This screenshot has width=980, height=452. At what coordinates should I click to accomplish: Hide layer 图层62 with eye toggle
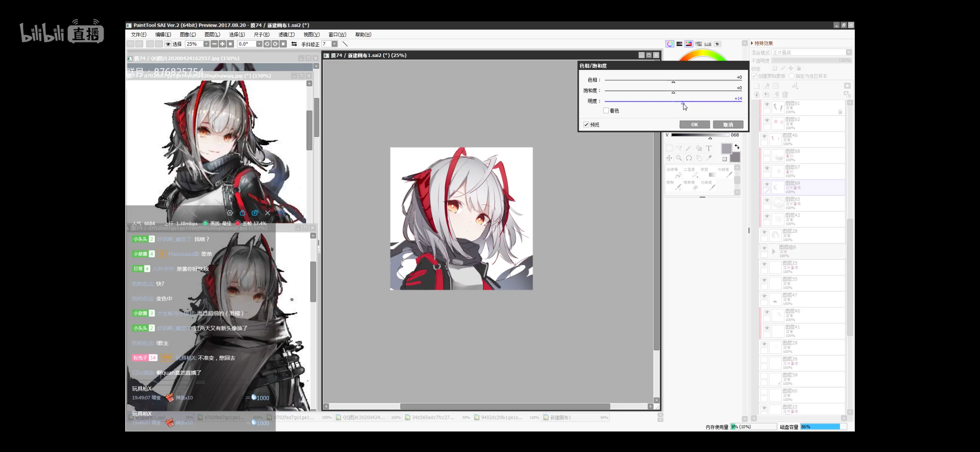[x=767, y=121]
